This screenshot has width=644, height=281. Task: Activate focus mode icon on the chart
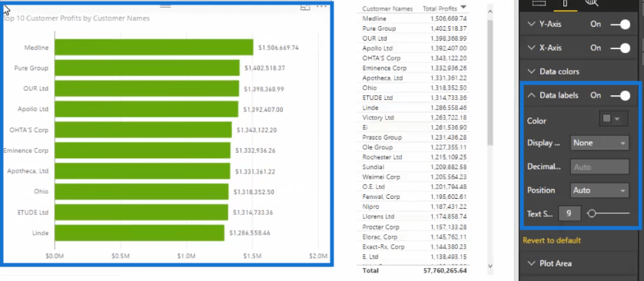(305, 7)
